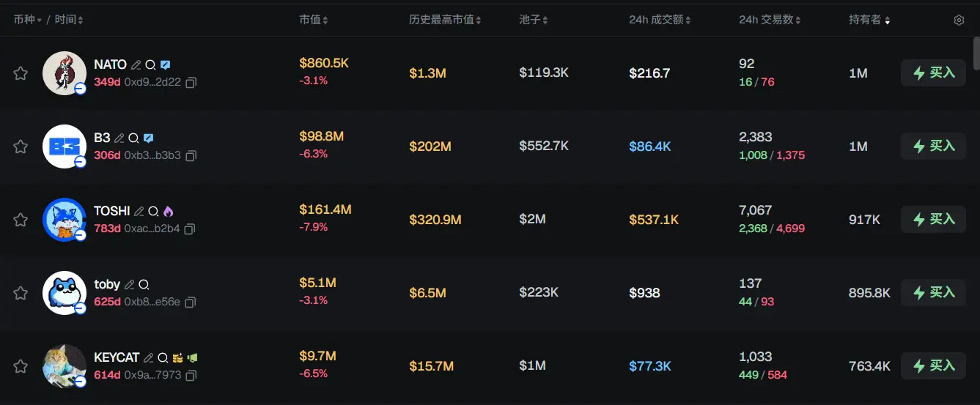The height and width of the screenshot is (405, 980).
Task: Click the purple flame icon next to TOSHI
Action: pos(168,211)
